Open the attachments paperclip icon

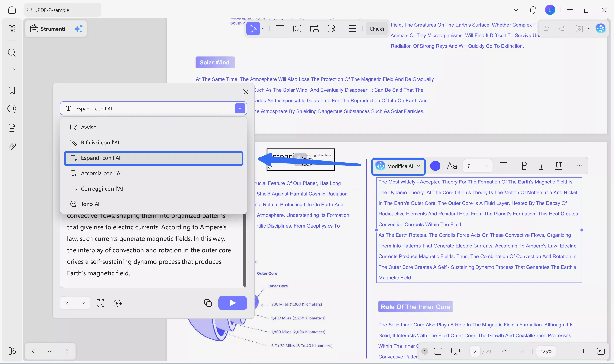pyautogui.click(x=12, y=147)
